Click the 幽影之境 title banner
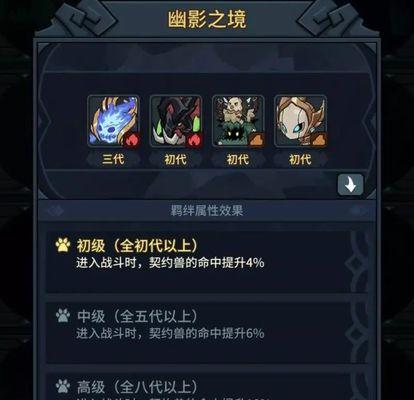This screenshot has height=400, width=414. [x=207, y=19]
